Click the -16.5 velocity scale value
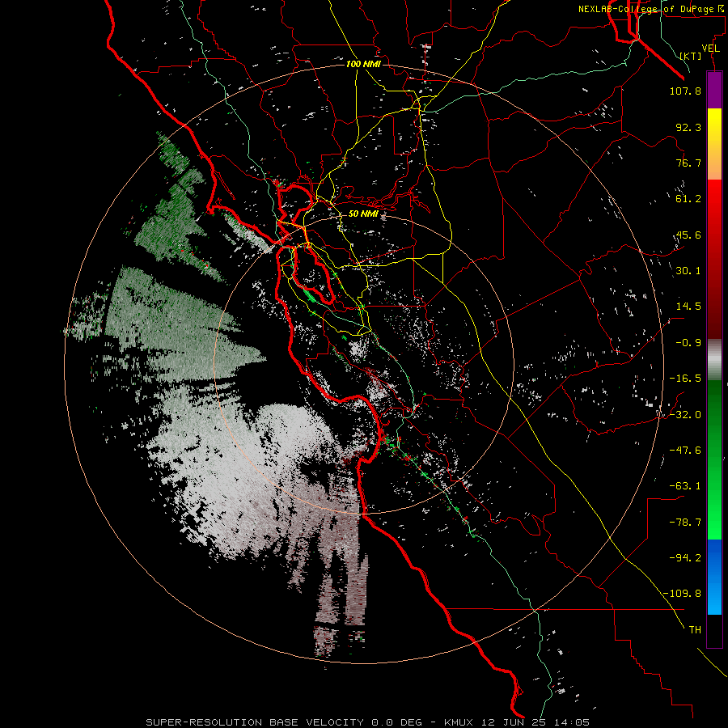728x728 pixels. coord(685,379)
